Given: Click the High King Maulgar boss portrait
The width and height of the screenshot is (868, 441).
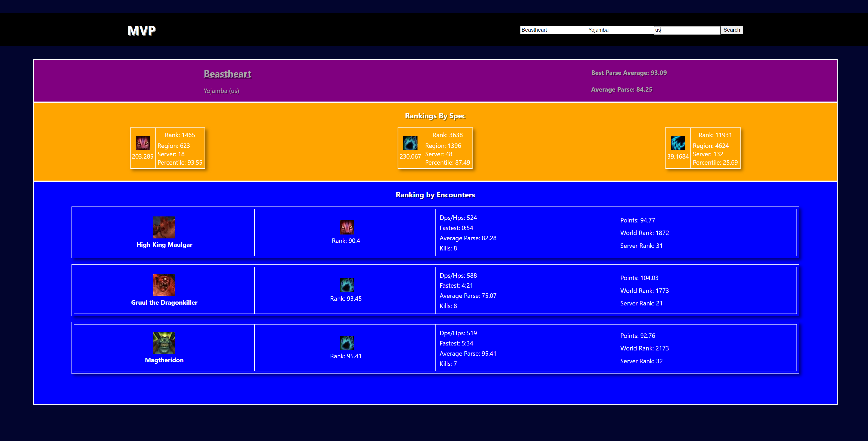Looking at the screenshot, I should click(x=164, y=227).
